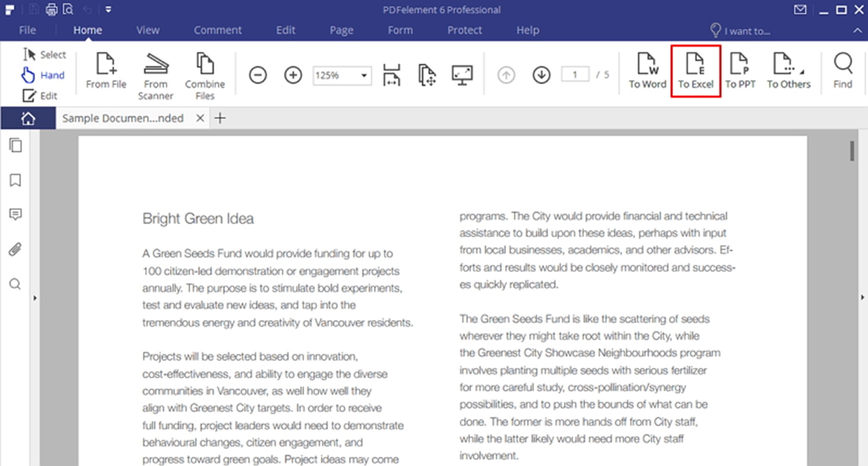This screenshot has width=868, height=466.
Task: Zoom out with minus button
Action: pyautogui.click(x=258, y=75)
